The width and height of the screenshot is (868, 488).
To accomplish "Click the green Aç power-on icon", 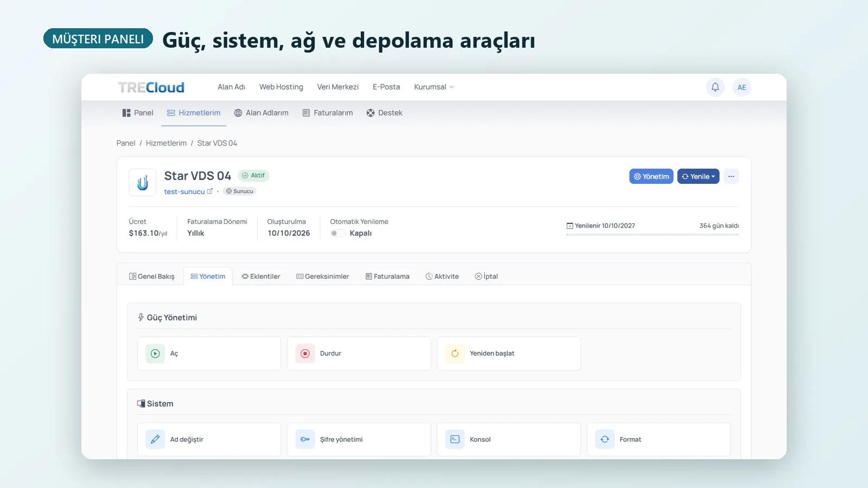I will click(x=155, y=354).
